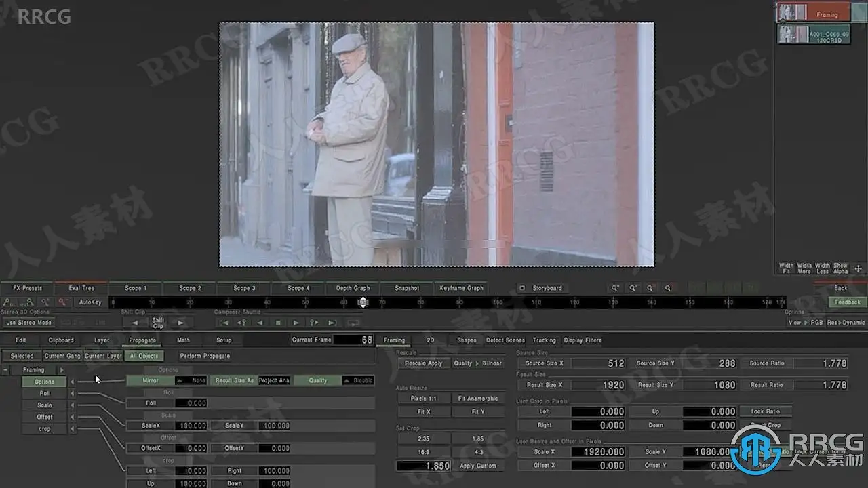Toggle Use Stereo Mode
This screenshot has width=868, height=488.
pos(29,323)
